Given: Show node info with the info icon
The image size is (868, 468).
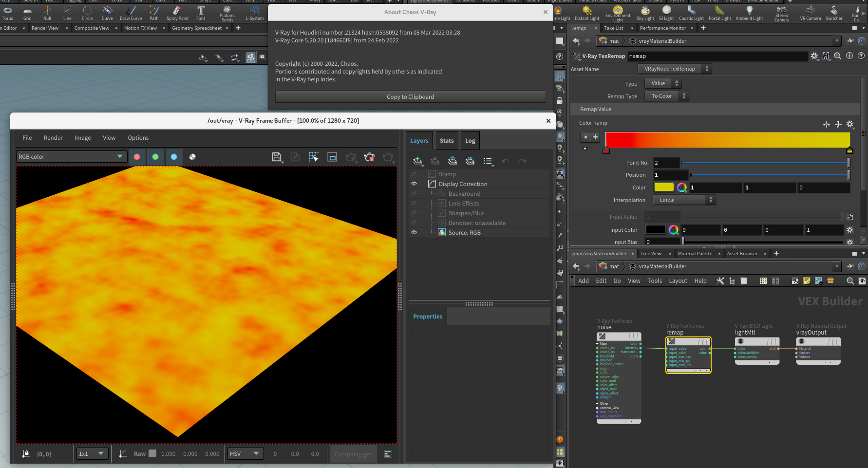Looking at the screenshot, I should pos(849,56).
